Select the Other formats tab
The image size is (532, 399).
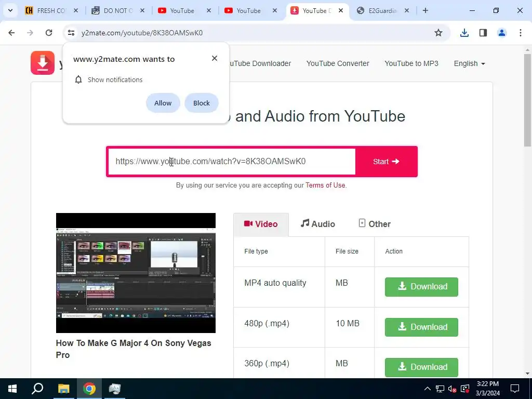click(x=375, y=224)
